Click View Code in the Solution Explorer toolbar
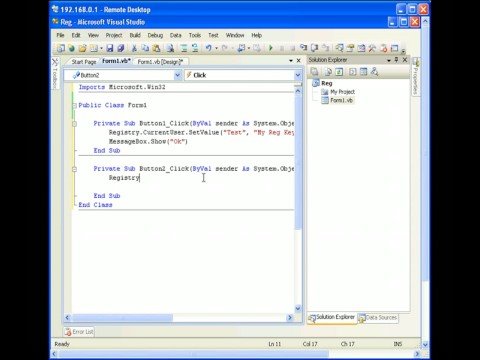 coord(353,72)
